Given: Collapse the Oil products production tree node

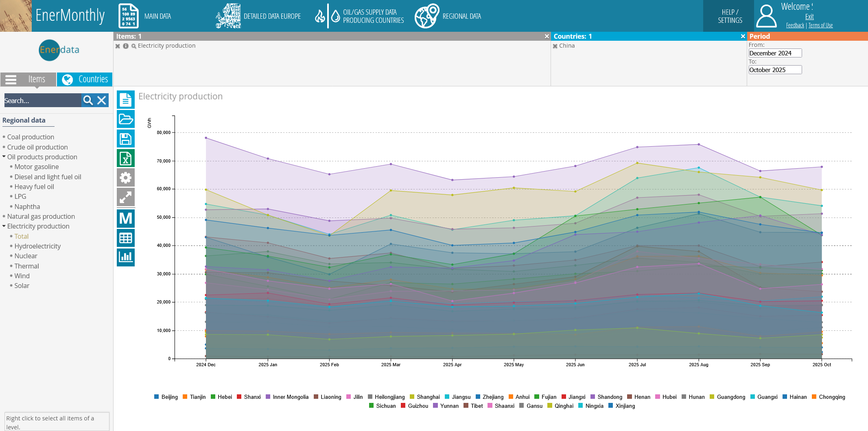Looking at the screenshot, I should 4,157.
